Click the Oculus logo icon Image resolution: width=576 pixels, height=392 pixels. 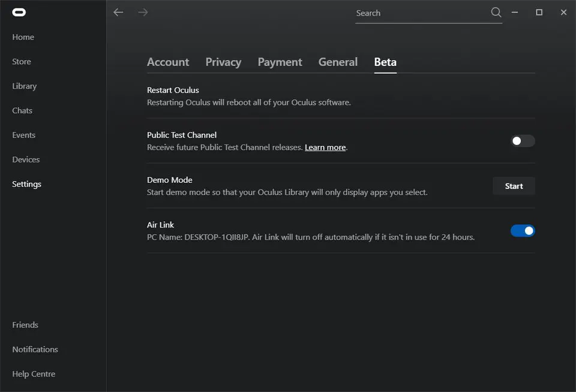tap(19, 13)
